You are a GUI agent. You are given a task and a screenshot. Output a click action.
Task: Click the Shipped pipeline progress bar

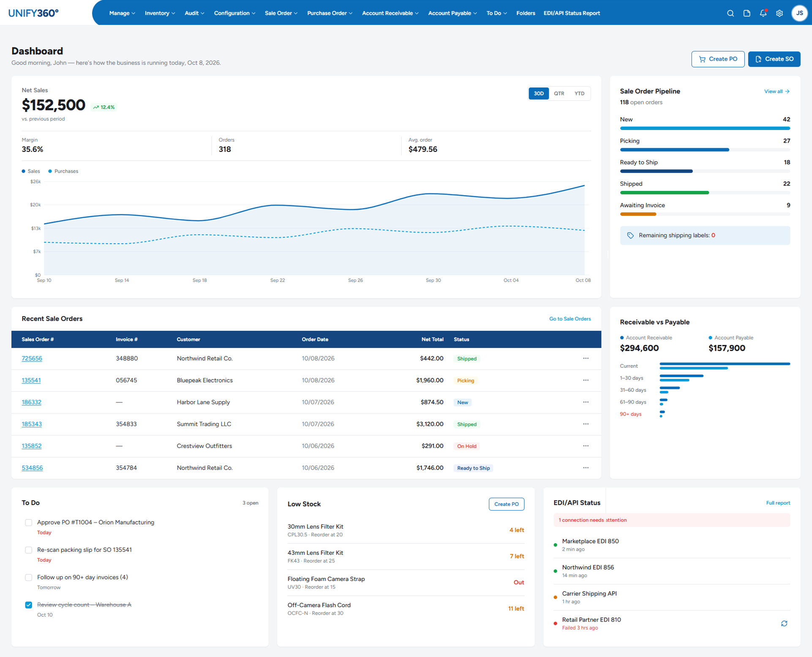click(x=705, y=193)
